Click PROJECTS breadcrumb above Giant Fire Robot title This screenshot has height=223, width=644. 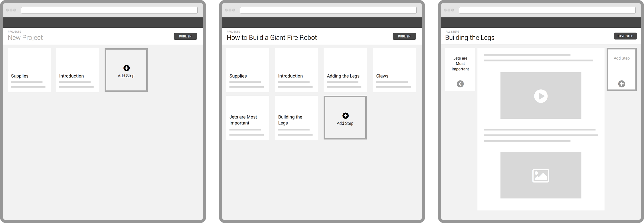(233, 32)
